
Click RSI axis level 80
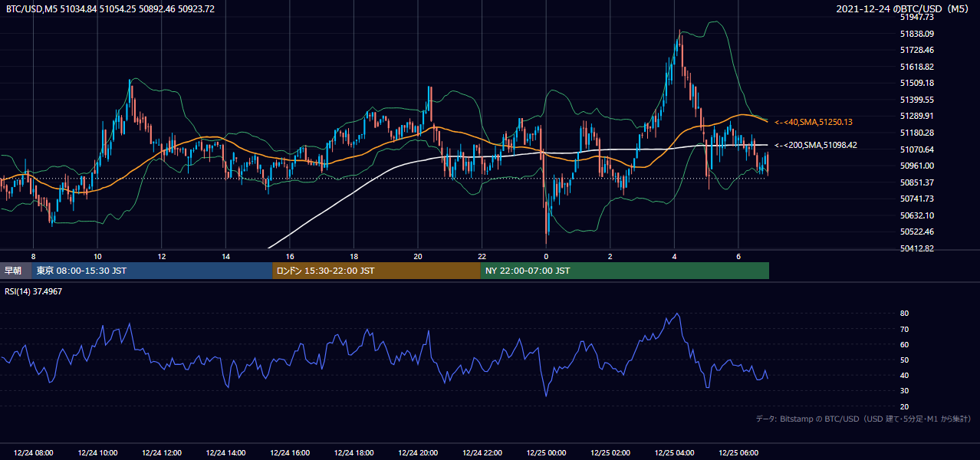pyautogui.click(x=905, y=314)
